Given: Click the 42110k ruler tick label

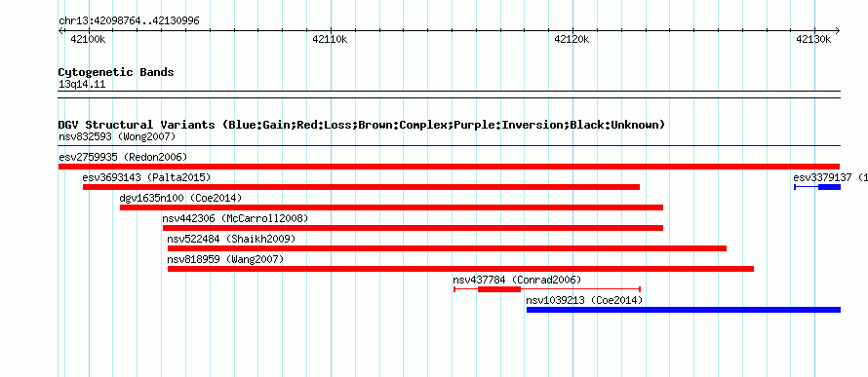Looking at the screenshot, I should click(x=331, y=39).
